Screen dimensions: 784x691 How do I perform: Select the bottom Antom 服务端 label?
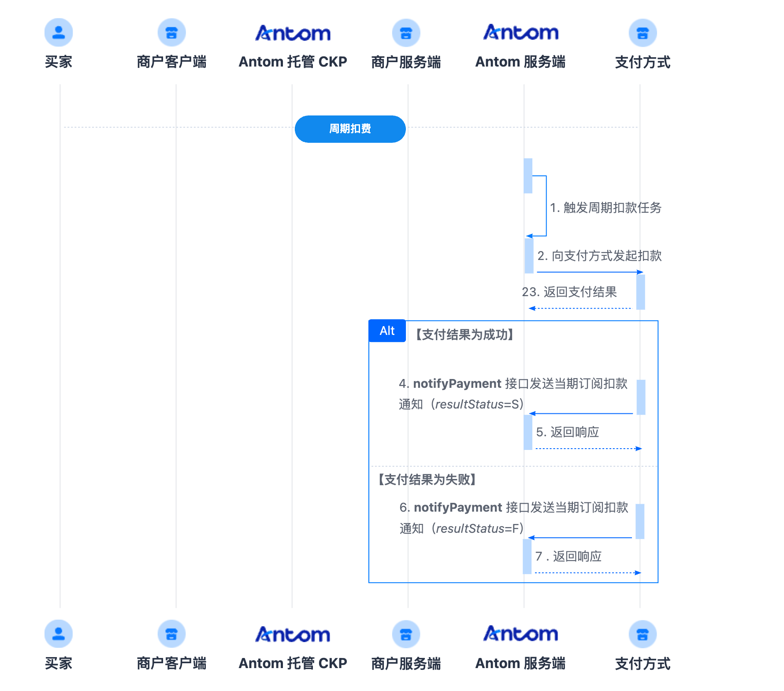coord(520,663)
